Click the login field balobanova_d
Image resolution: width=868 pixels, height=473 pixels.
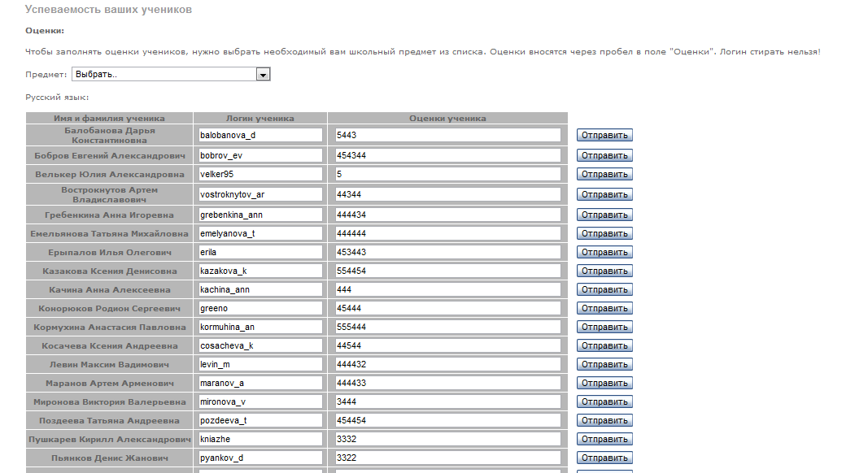(x=260, y=135)
